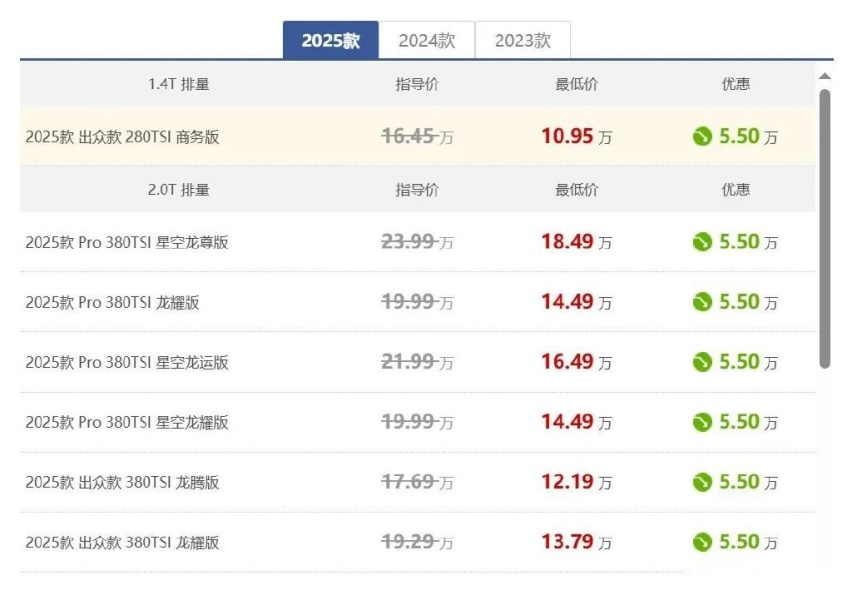This screenshot has height=600, width=852.
Task: Click the 1.4T 排量 section header
Action: 179,84
